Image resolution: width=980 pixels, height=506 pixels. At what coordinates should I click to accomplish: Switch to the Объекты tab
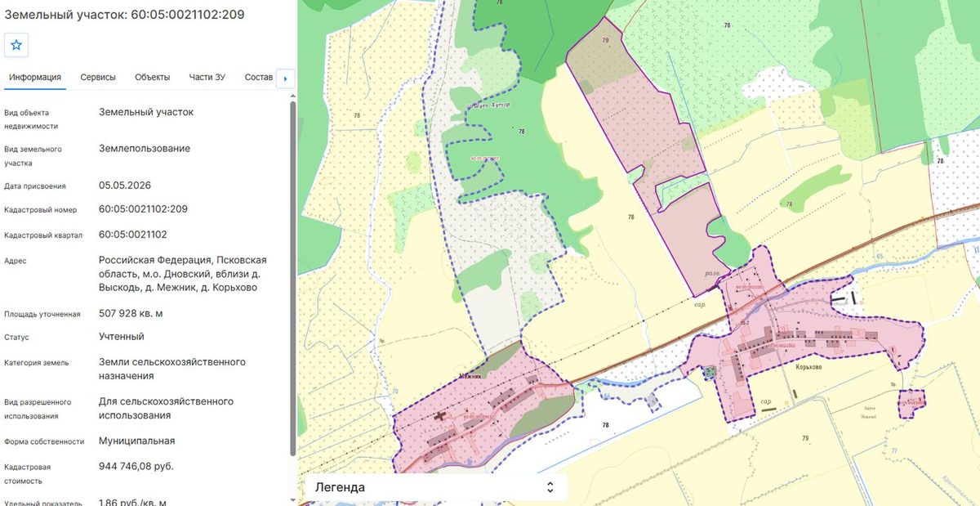[x=153, y=77]
